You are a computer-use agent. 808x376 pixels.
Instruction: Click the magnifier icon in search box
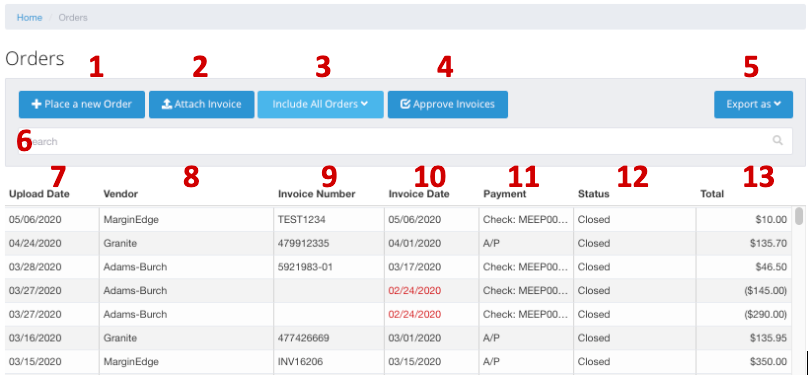click(x=778, y=141)
